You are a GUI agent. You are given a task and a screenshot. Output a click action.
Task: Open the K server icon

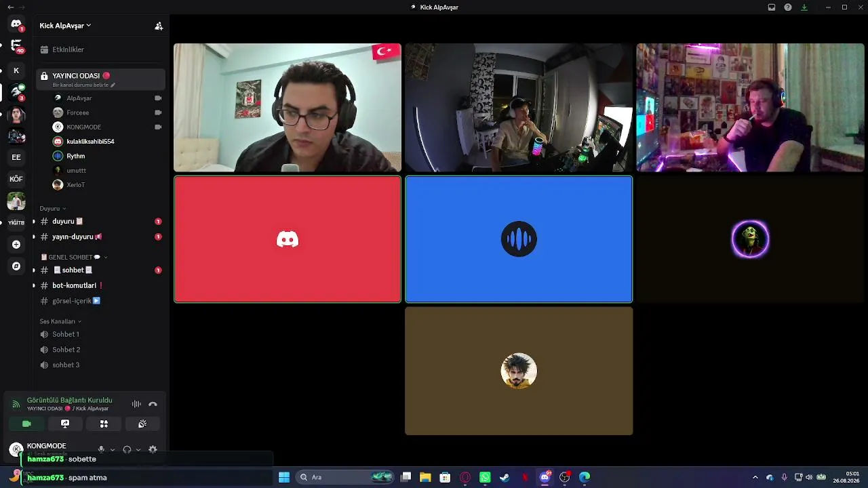(x=16, y=70)
